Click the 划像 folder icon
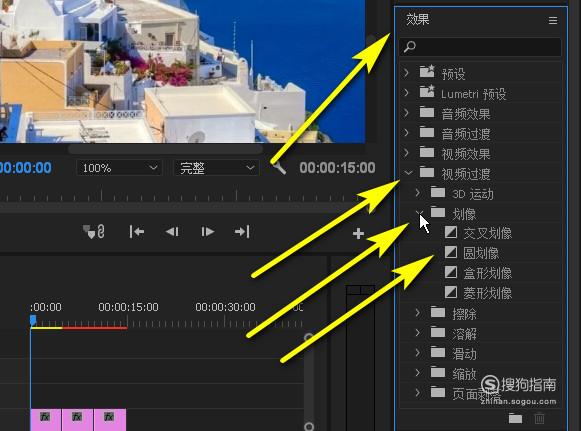This screenshot has height=431, width=581. (438, 212)
